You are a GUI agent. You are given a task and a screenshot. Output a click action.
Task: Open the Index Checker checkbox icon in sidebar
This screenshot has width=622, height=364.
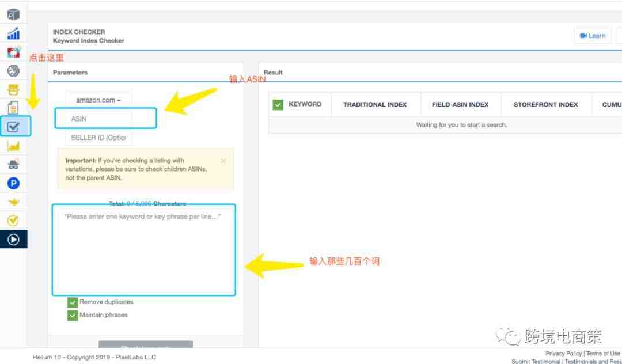tap(14, 126)
